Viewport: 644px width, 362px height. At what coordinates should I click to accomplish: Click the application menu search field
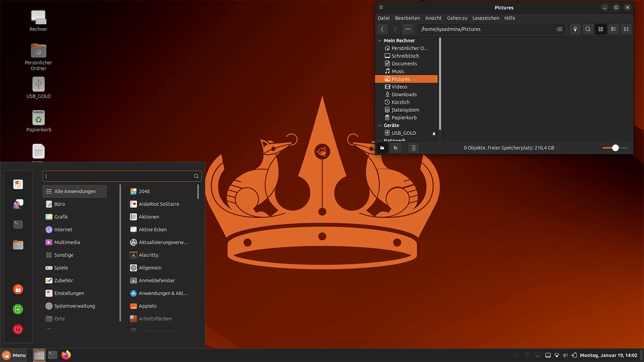[x=122, y=176]
